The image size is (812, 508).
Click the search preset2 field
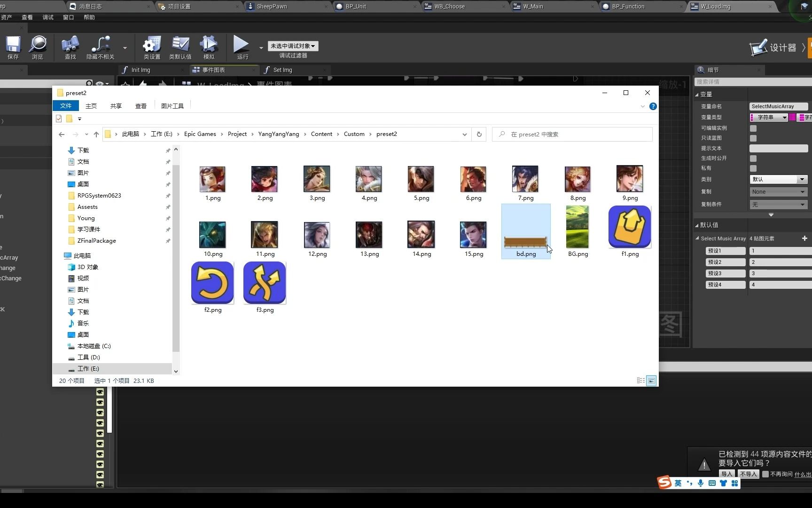[572, 134]
